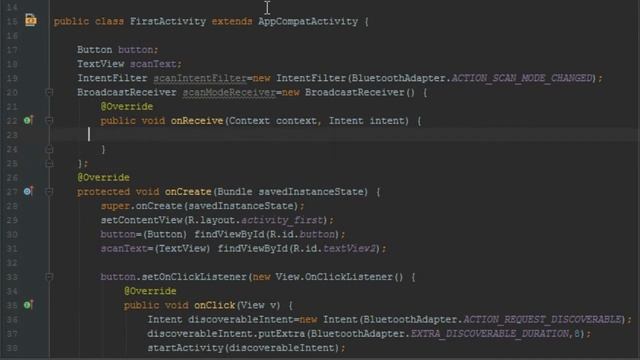Click the empty editor line 23
The image size is (640, 360).
(x=344, y=135)
